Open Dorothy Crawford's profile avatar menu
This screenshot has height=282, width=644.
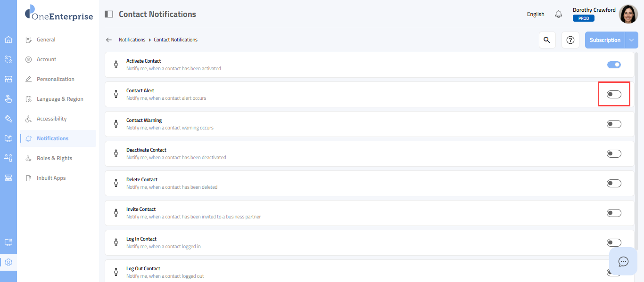[628, 14]
